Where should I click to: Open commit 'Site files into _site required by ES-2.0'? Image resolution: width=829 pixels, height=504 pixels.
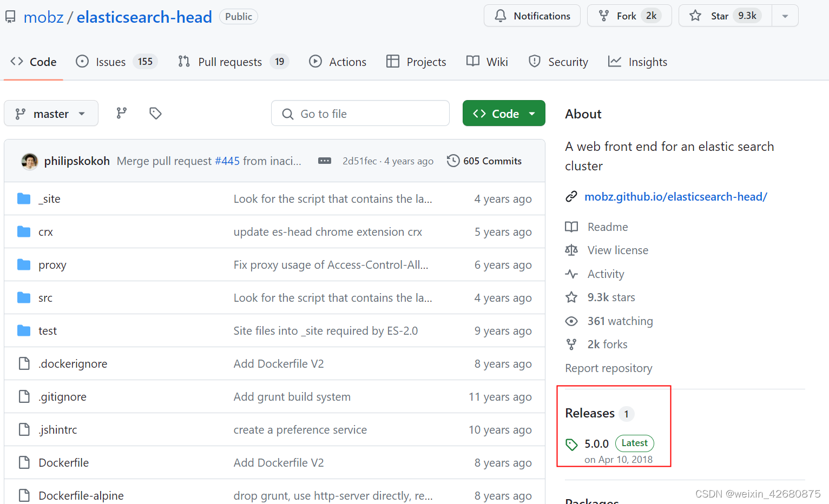pos(326,331)
